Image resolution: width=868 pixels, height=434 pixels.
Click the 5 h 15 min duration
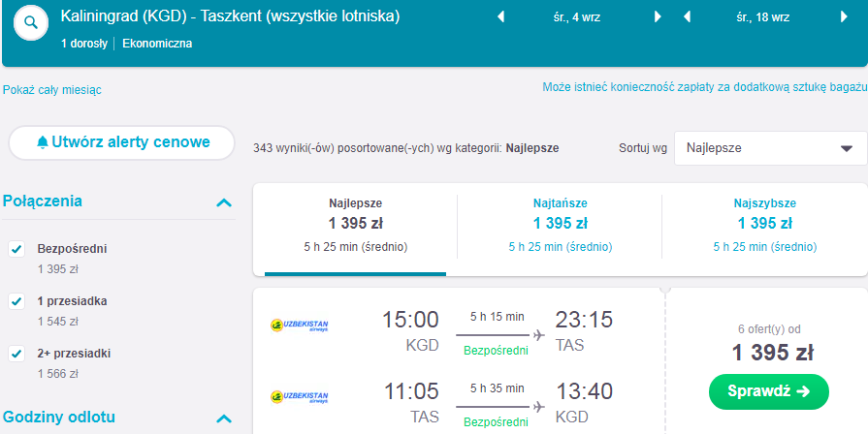coord(497,317)
